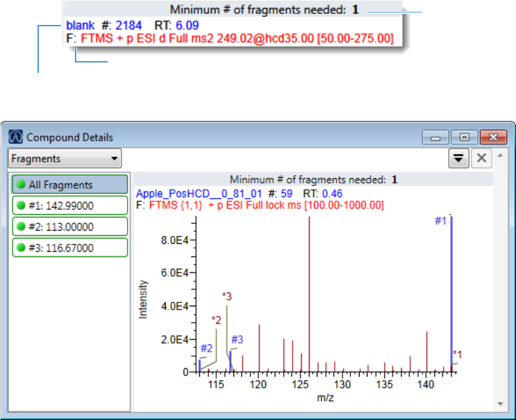The height and width of the screenshot is (420, 516).
Task: Select fragment #2: 113.00000
Action: pyautogui.click(x=70, y=227)
